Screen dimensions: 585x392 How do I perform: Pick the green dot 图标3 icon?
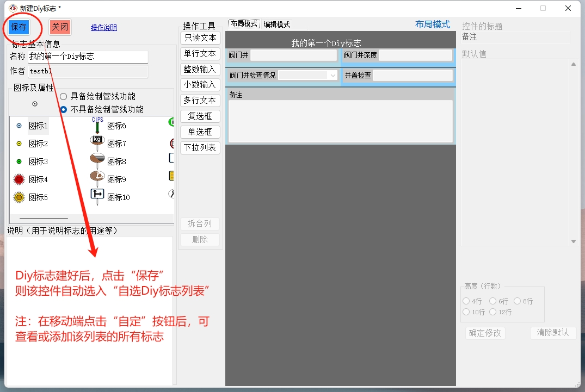click(x=19, y=161)
